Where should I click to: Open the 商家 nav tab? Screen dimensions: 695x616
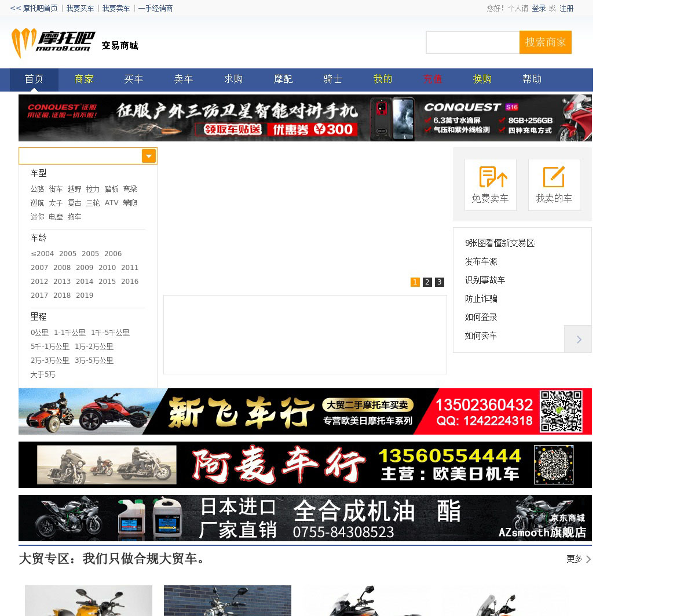[x=84, y=79]
